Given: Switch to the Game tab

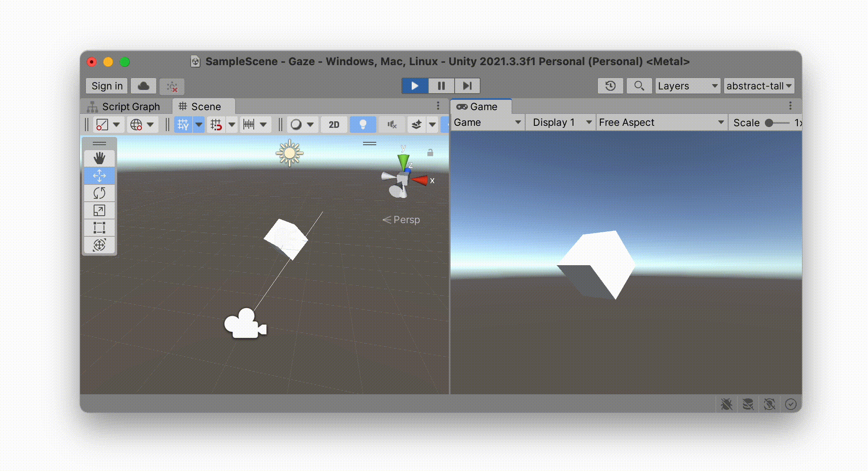Looking at the screenshot, I should 478,107.
